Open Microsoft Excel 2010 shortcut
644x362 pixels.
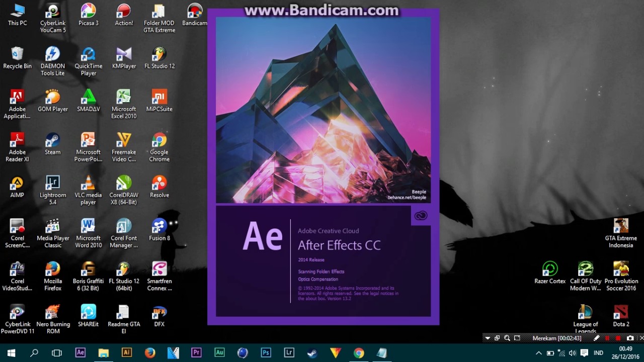pyautogui.click(x=124, y=105)
